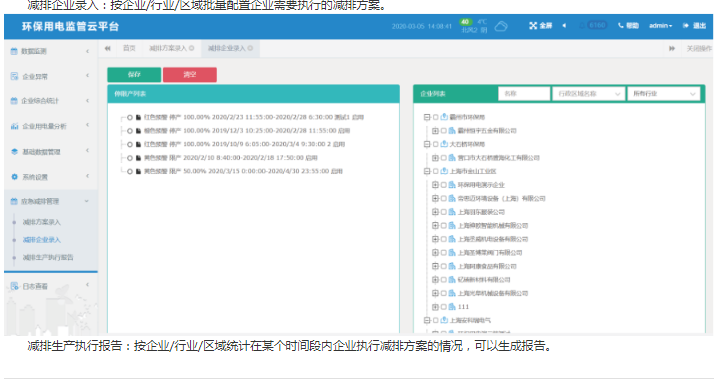Click the building icon of company 111
This screenshot has width=714, height=381.
pyautogui.click(x=452, y=307)
